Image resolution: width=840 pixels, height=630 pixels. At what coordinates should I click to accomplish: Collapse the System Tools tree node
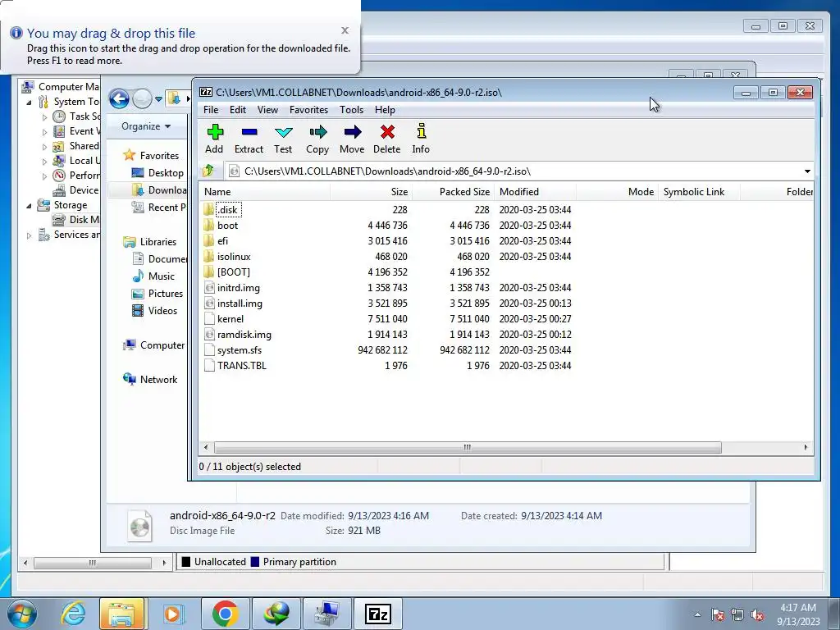pyautogui.click(x=30, y=102)
